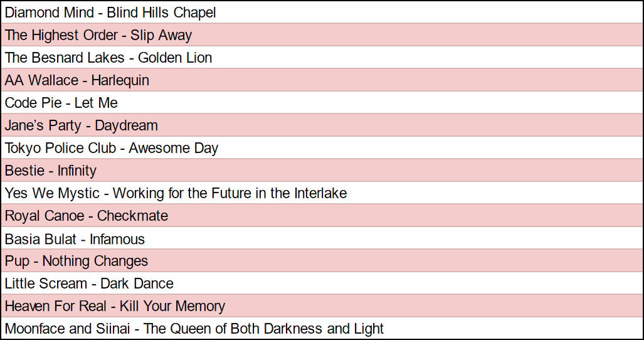
Task: Click the song title 'The Queen of Both Darkness and Light'
Action: click(x=264, y=329)
